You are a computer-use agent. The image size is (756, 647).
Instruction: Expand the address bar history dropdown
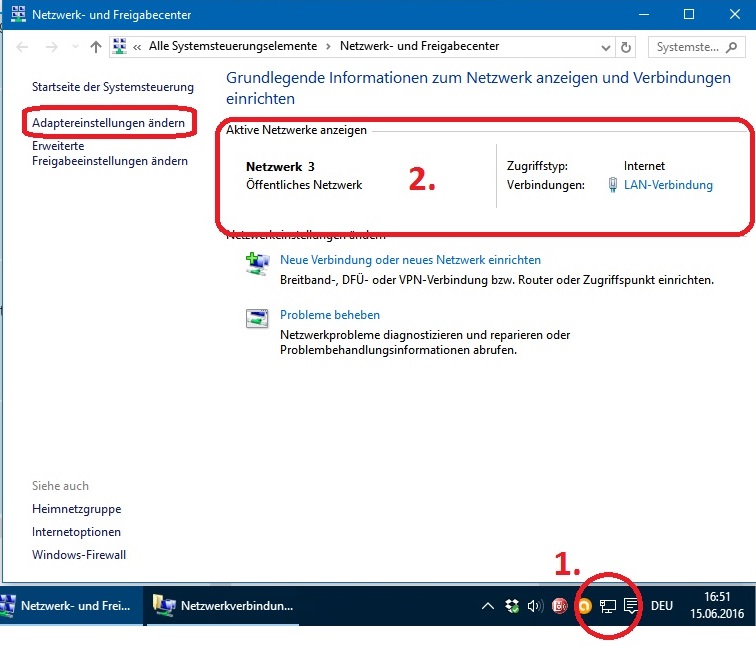[x=606, y=47]
